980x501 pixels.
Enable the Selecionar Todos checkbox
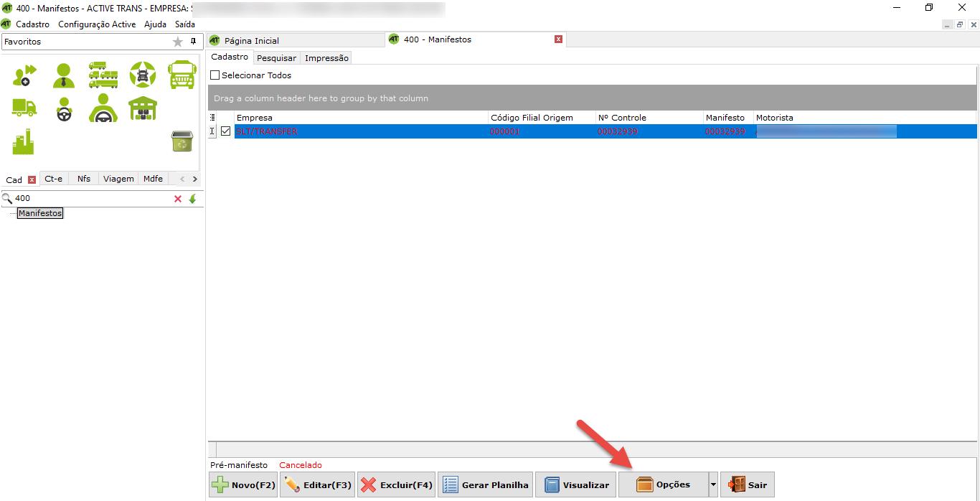point(215,75)
